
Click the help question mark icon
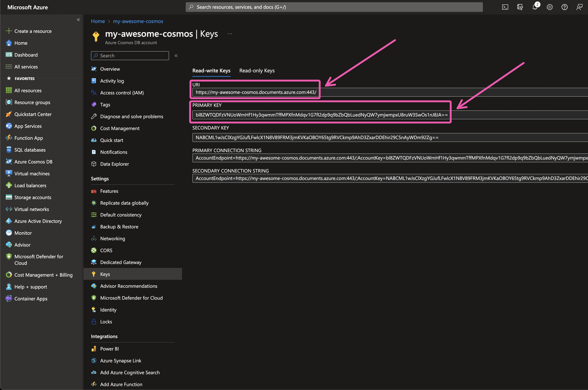point(564,7)
